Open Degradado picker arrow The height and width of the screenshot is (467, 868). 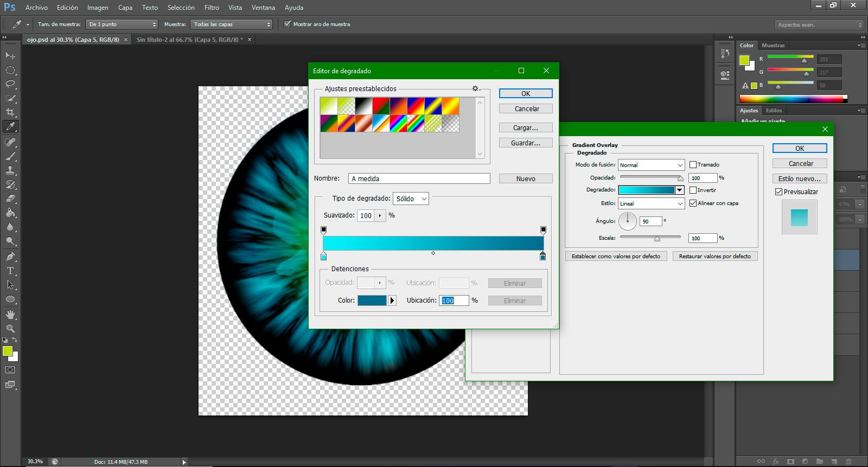679,190
